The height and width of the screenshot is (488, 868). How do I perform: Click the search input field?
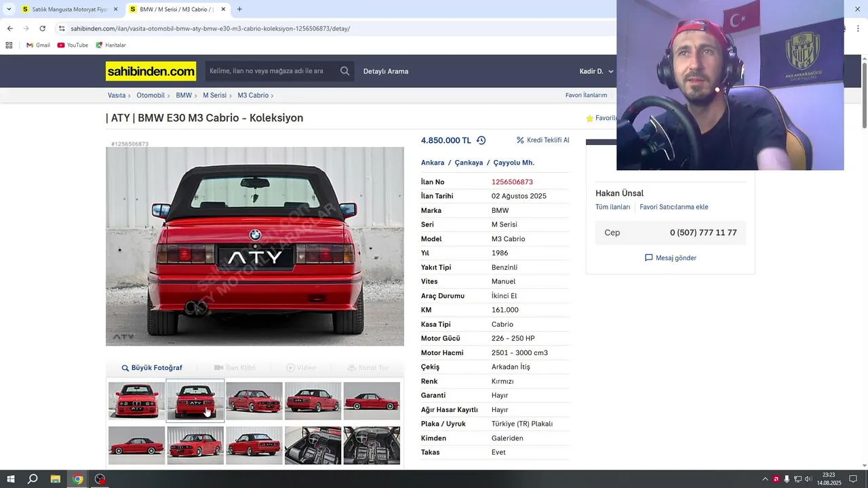(x=271, y=71)
